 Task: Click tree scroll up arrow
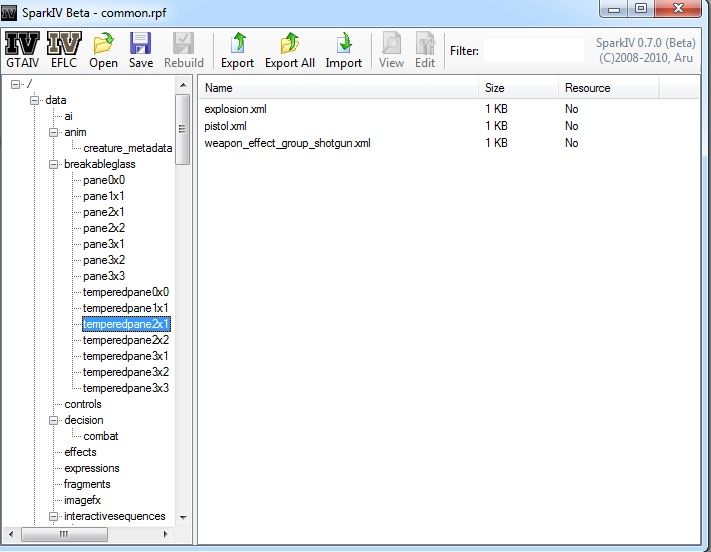click(x=183, y=85)
